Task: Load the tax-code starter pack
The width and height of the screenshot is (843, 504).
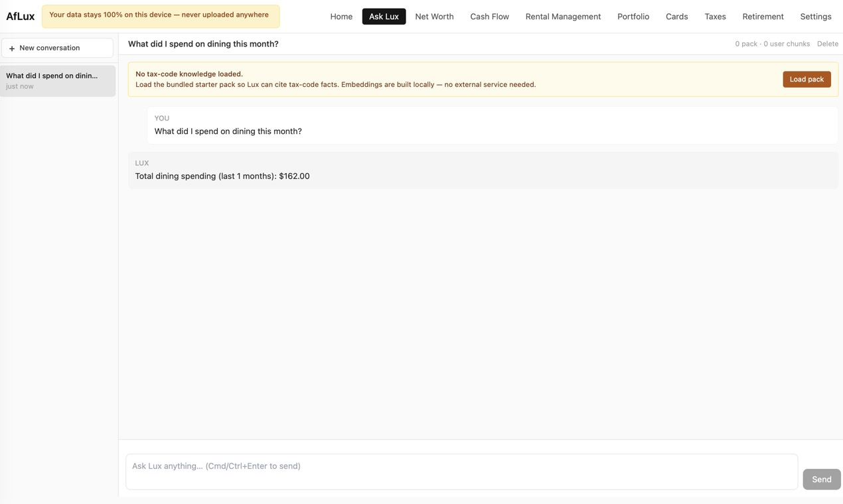Action: 806,79
